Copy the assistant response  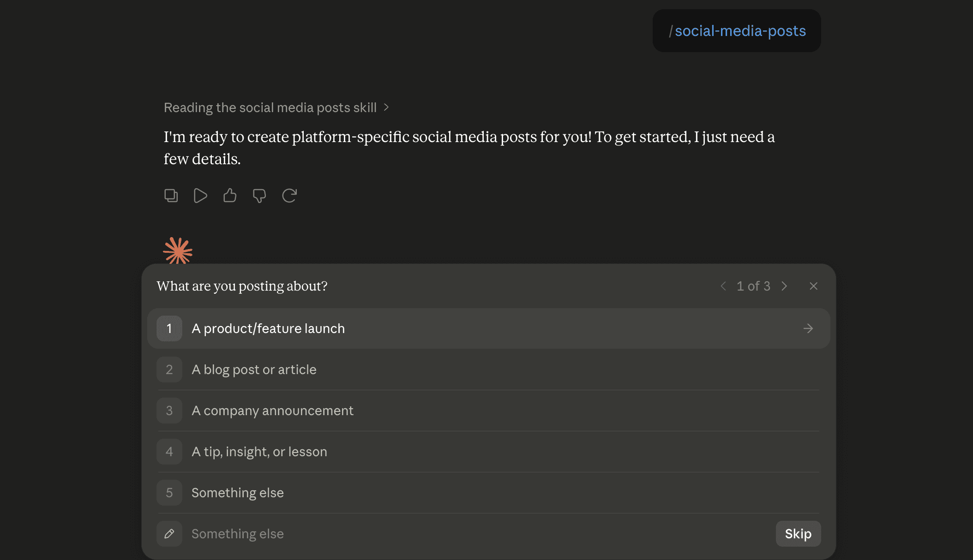(x=171, y=196)
